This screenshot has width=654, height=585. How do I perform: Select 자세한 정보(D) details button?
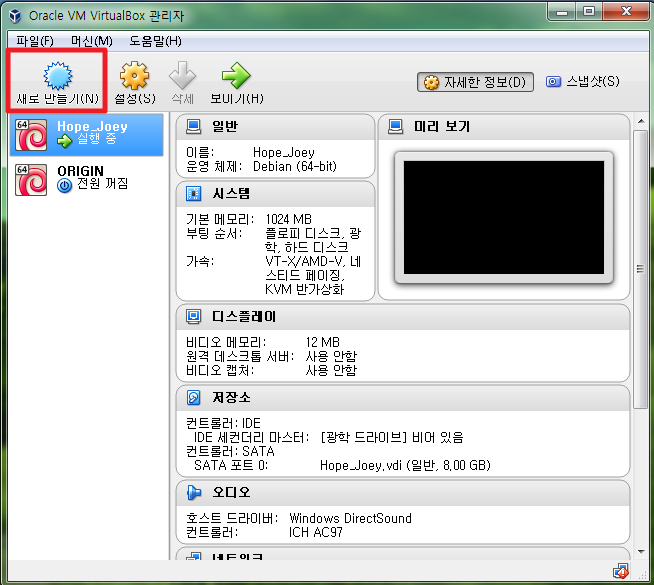[x=475, y=82]
